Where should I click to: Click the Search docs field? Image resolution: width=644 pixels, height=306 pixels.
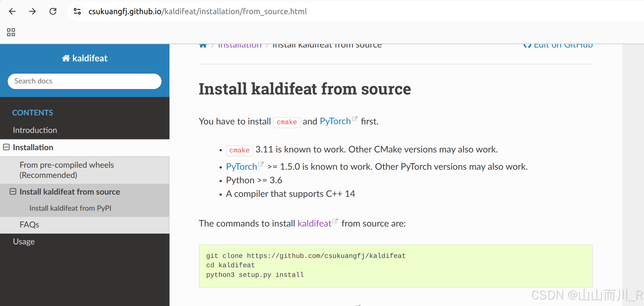[85, 81]
